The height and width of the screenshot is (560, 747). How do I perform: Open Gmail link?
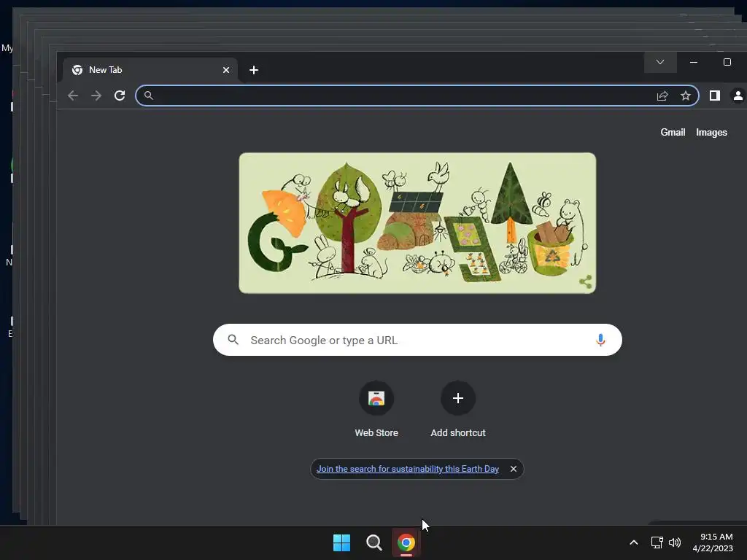673,133
